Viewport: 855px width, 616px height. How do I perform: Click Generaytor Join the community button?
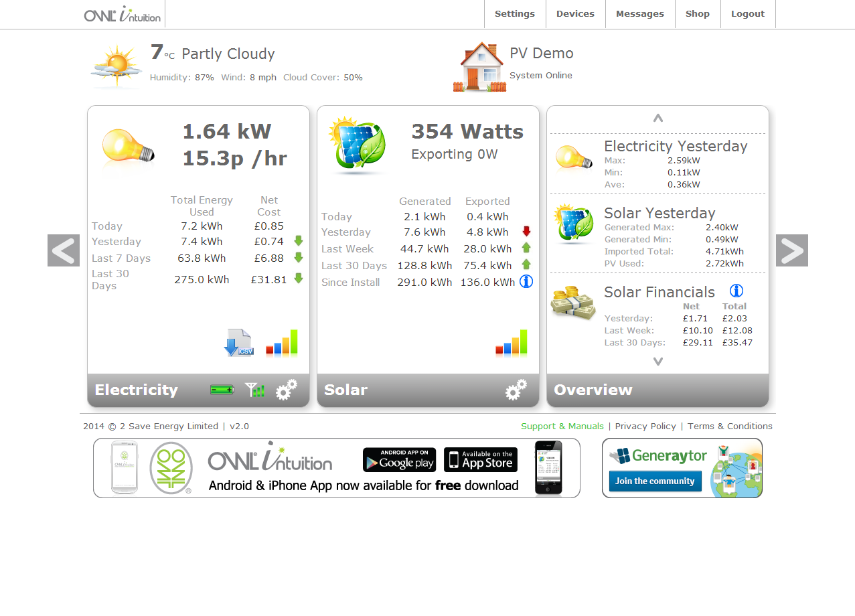click(655, 481)
